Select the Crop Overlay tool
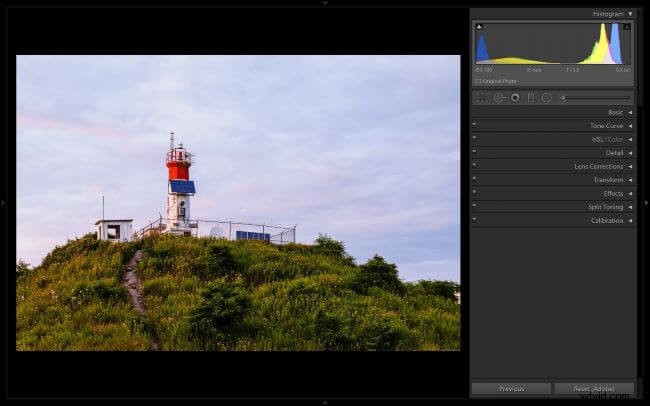This screenshot has width=650, height=406. click(x=482, y=97)
